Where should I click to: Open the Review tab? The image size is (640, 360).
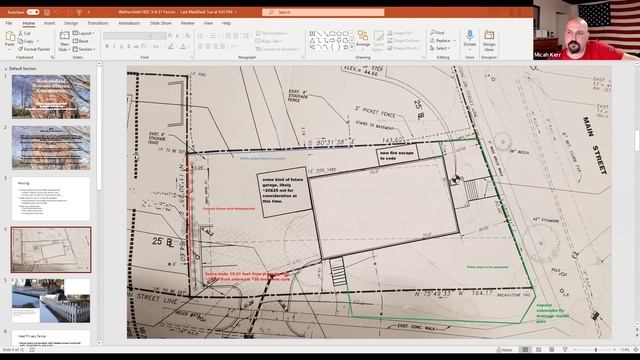coord(187,23)
